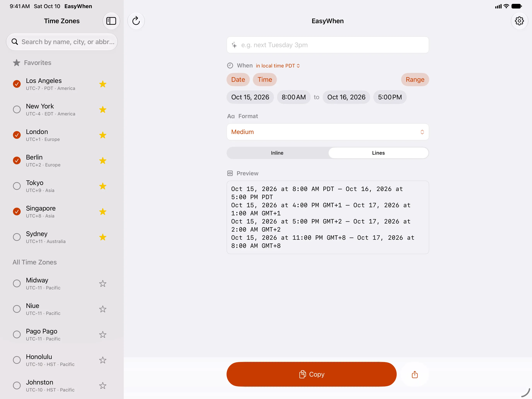Tap the share icon beside Copy
Image resolution: width=532 pixels, height=399 pixels.
pyautogui.click(x=415, y=374)
